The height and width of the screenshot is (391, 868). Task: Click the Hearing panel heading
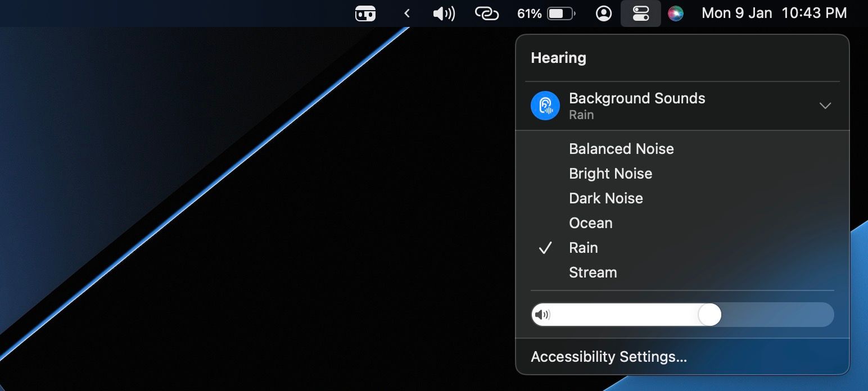[x=558, y=58]
